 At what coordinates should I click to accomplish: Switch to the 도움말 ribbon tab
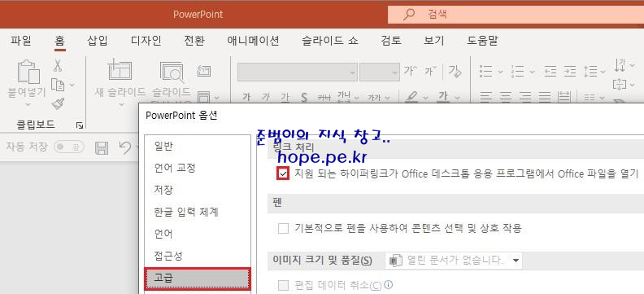pyautogui.click(x=482, y=40)
